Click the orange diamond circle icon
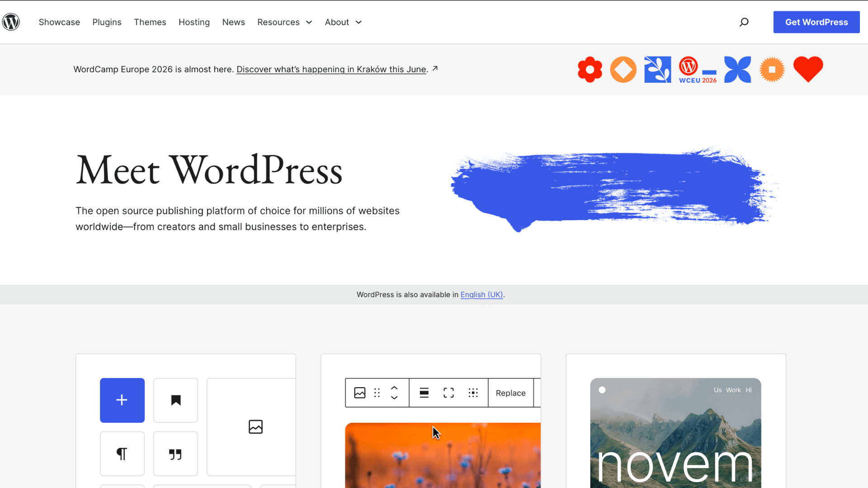This screenshot has width=868, height=488. click(623, 70)
